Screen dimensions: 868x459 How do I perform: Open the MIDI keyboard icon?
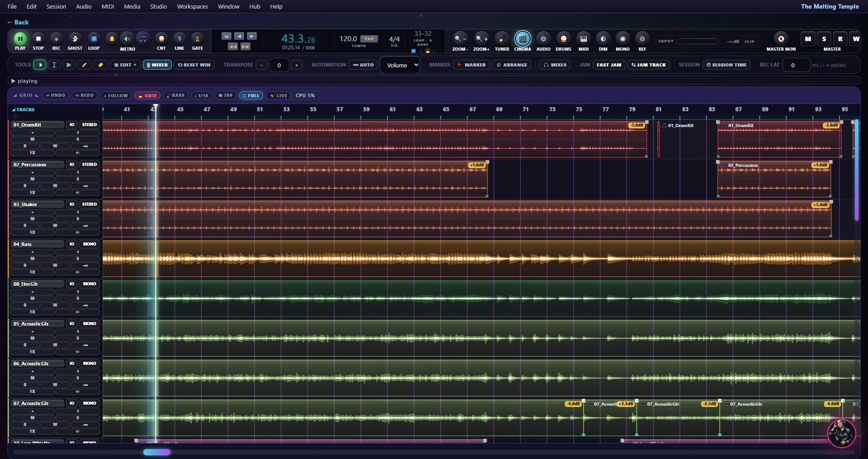tap(584, 39)
